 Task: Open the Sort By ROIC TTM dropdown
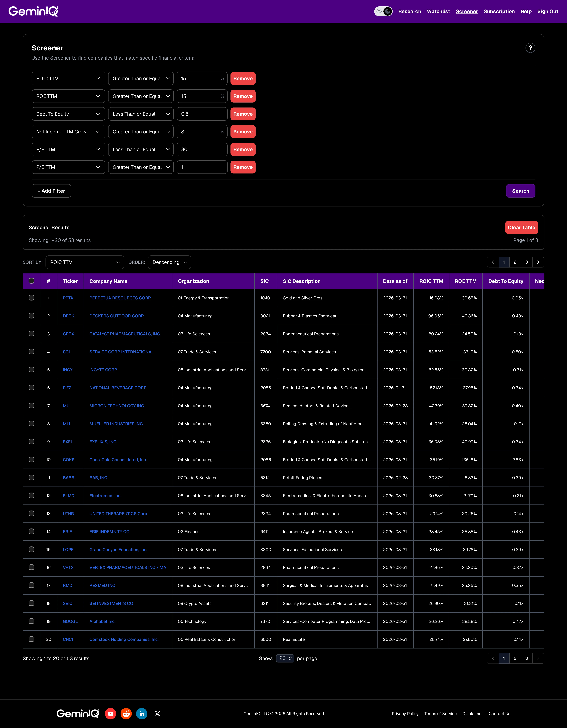[85, 262]
